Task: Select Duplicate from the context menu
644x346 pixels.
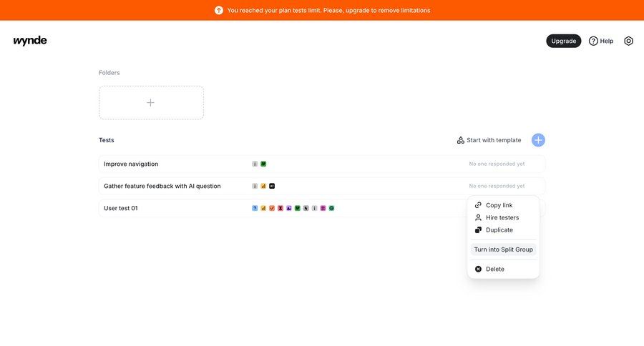Action: click(499, 230)
